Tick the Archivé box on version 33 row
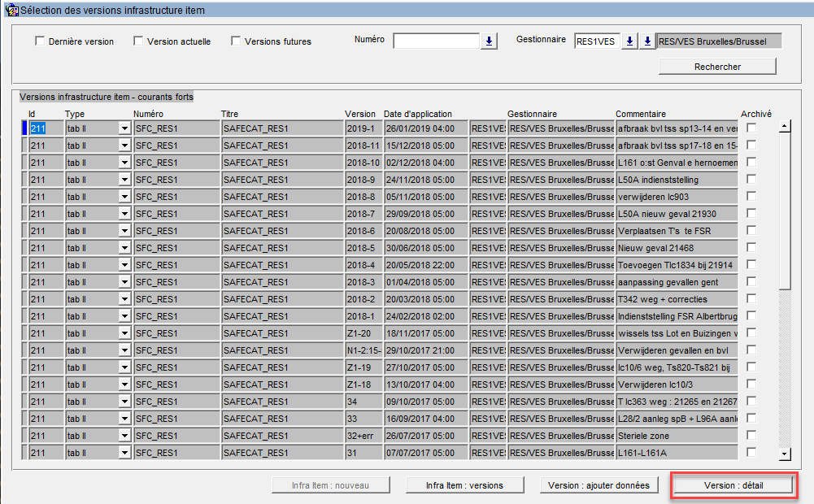Image resolution: width=814 pixels, height=504 pixels. click(751, 419)
